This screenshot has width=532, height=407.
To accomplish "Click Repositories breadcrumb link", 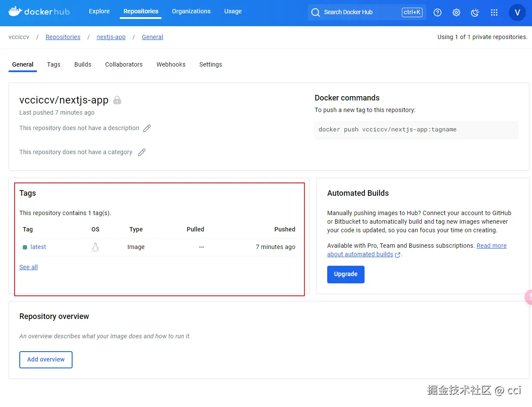I will (x=63, y=37).
